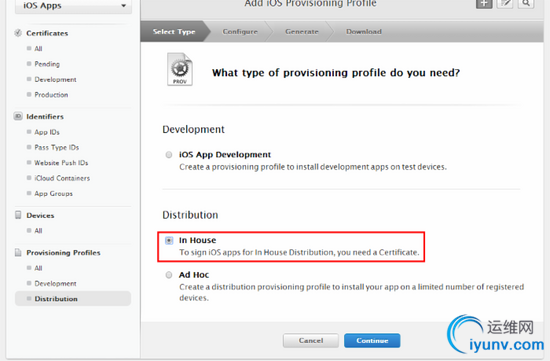
Task: Click the Devices phone icon
Action: point(18,215)
